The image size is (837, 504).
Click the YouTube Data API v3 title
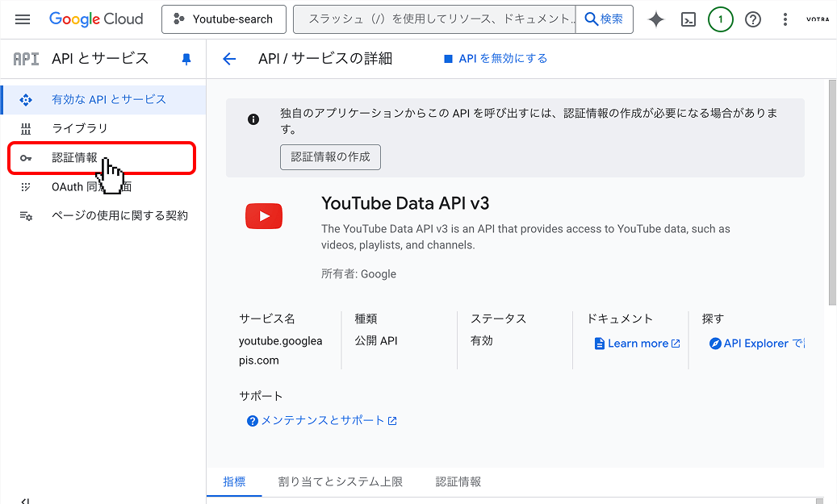pos(405,203)
